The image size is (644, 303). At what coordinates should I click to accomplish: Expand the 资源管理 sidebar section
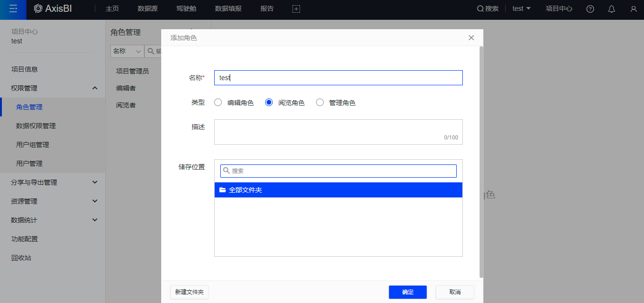click(x=95, y=201)
